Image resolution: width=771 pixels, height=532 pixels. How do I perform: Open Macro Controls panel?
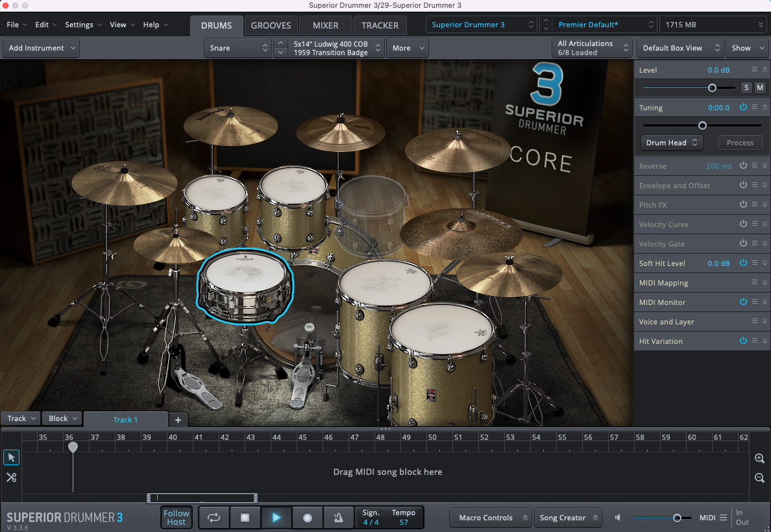click(x=491, y=518)
